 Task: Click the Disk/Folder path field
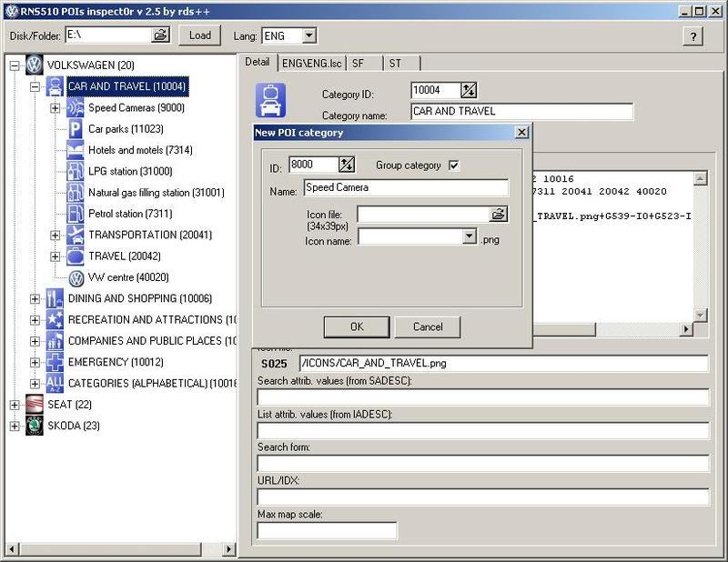coord(108,35)
